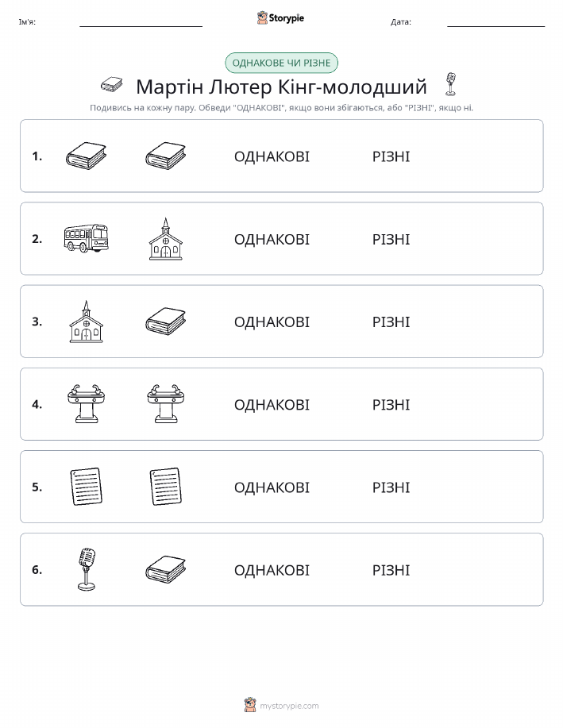The height and width of the screenshot is (728, 563).
Task: Pick РІЗНІ for pair 6
Action: [x=391, y=570]
